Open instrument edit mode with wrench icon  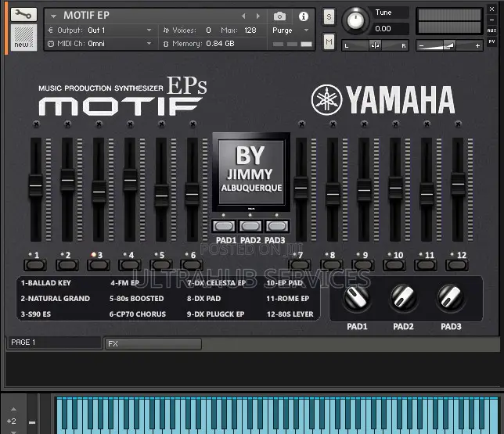(23, 14)
